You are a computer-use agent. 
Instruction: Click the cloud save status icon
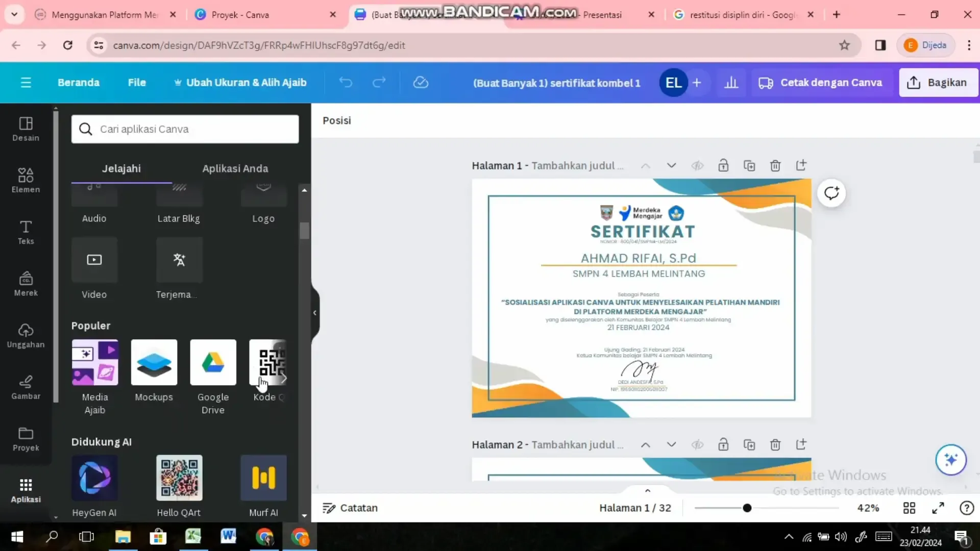[421, 82]
